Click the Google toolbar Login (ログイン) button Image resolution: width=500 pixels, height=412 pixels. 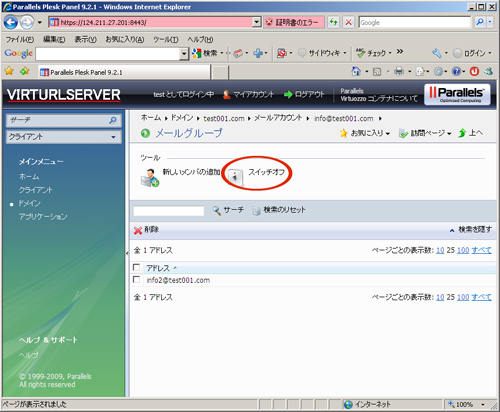(x=472, y=53)
